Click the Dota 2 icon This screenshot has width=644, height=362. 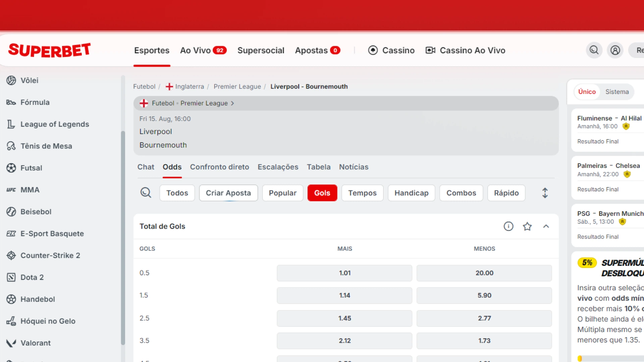tap(11, 277)
